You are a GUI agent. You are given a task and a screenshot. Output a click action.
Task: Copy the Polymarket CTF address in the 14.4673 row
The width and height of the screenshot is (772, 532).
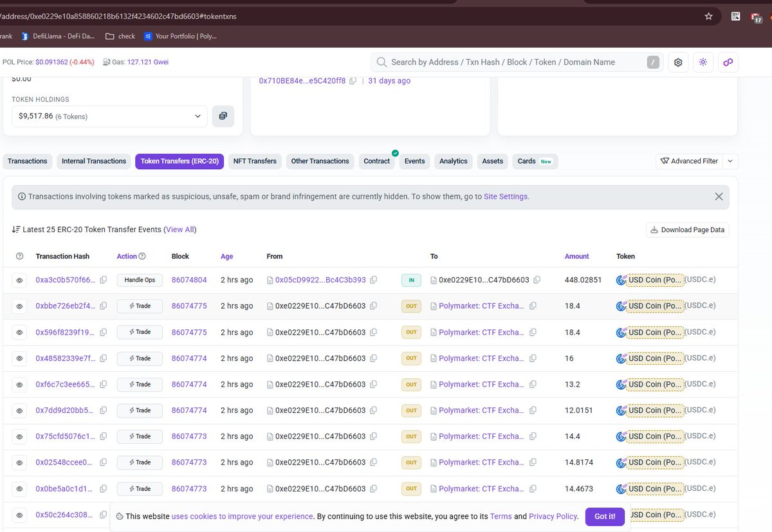tap(533, 489)
